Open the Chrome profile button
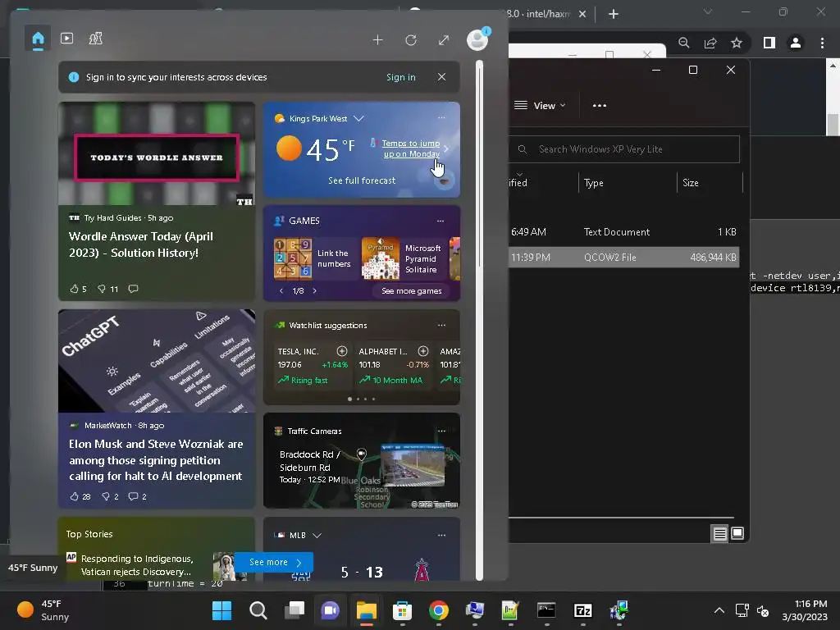The width and height of the screenshot is (840, 630). (x=796, y=43)
